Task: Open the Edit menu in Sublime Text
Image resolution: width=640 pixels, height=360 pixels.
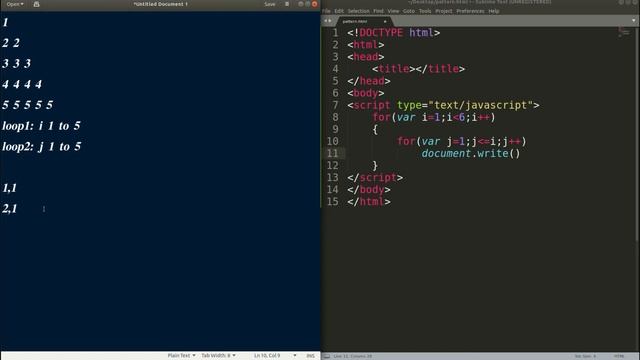Action: (339, 11)
